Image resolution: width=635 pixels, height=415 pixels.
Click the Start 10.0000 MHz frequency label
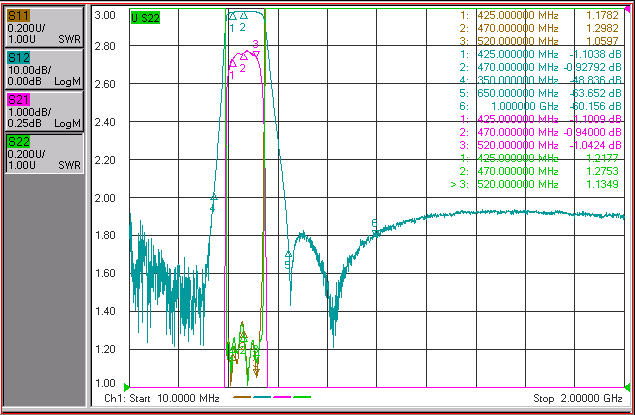click(x=162, y=398)
